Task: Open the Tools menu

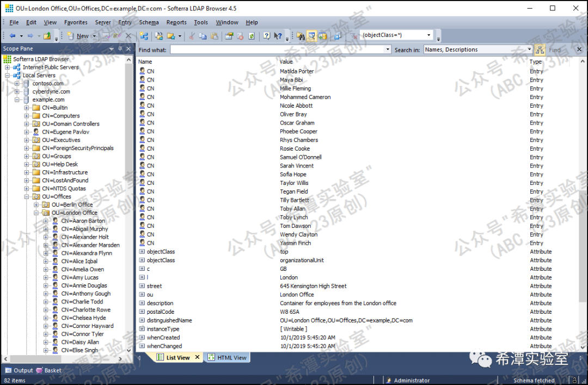Action: pos(200,22)
